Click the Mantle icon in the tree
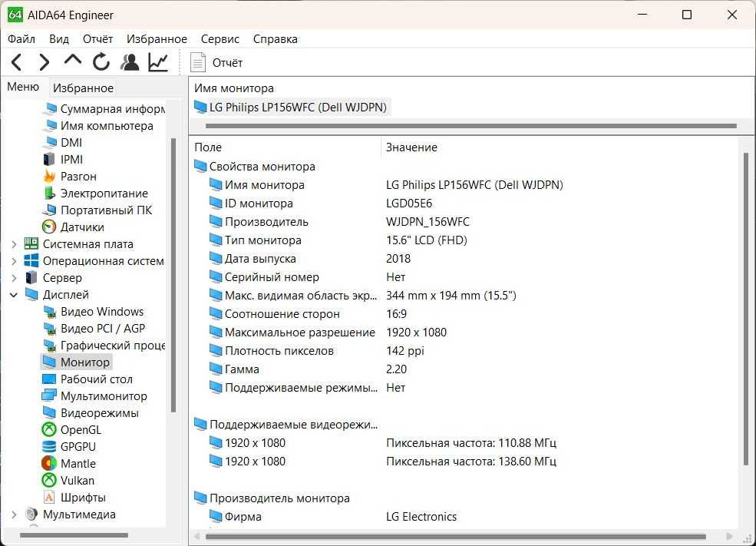 49,464
